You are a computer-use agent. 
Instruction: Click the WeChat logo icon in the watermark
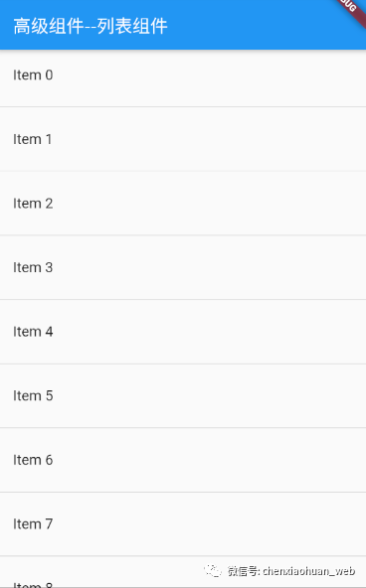click(213, 570)
